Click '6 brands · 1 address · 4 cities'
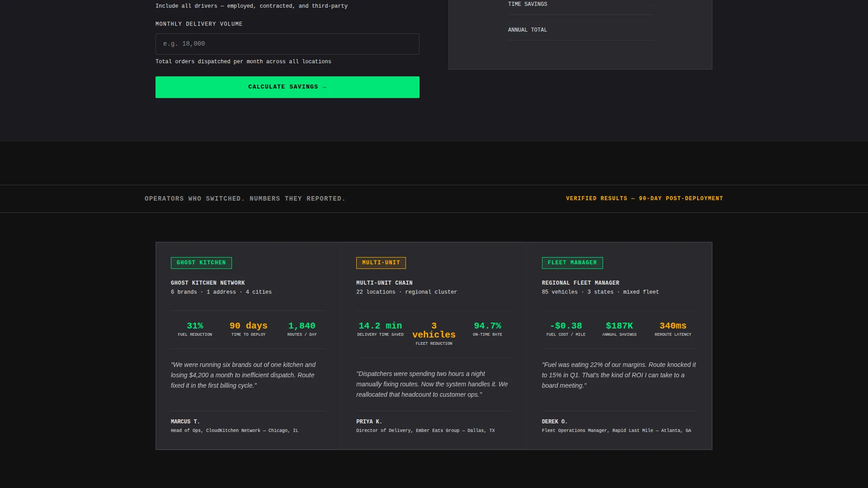The image size is (868, 488). 221,292
